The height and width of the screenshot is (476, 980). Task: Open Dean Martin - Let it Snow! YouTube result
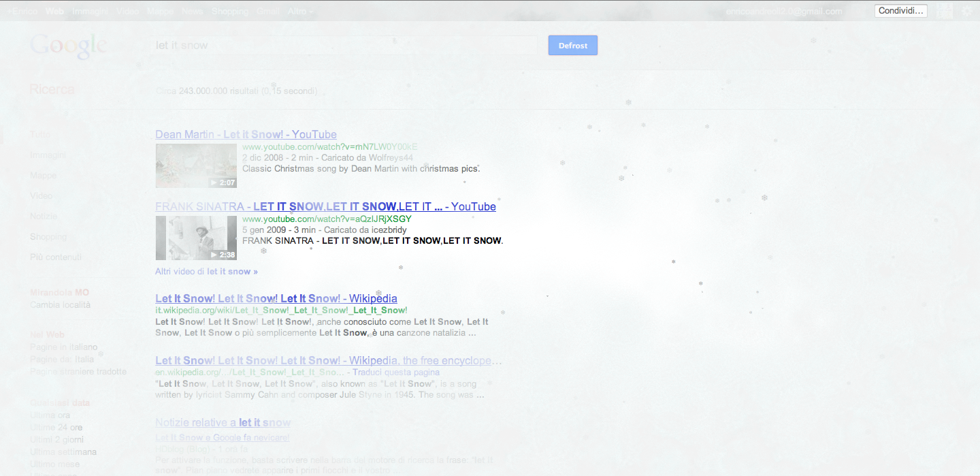coord(246,135)
